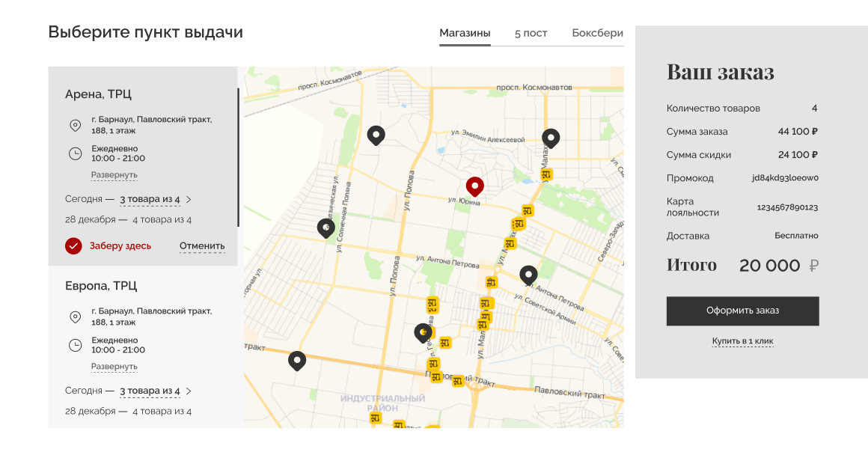Switch to the «Боксбери» tab
Image resolution: width=868 pixels, height=464 pixels.
[597, 34]
